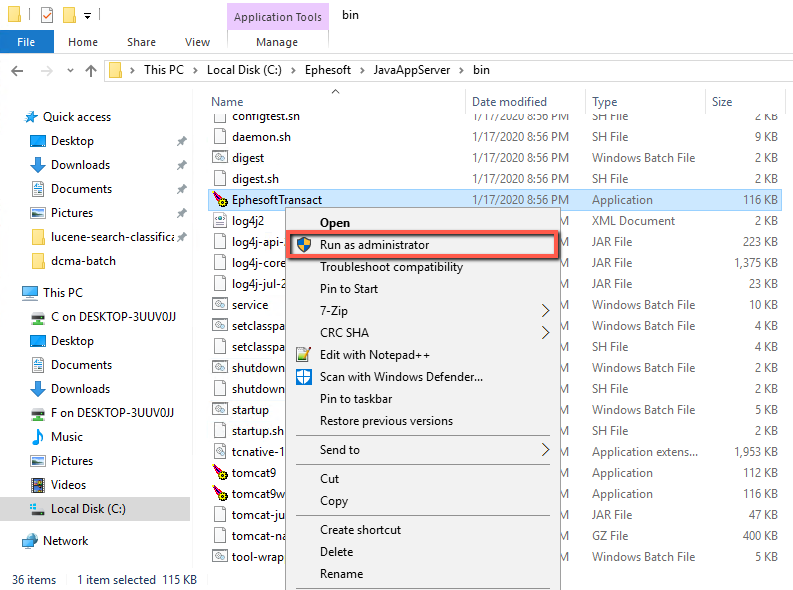Open the File ribbon tab
Viewport: 793px width, 590px height.
[x=26, y=42]
